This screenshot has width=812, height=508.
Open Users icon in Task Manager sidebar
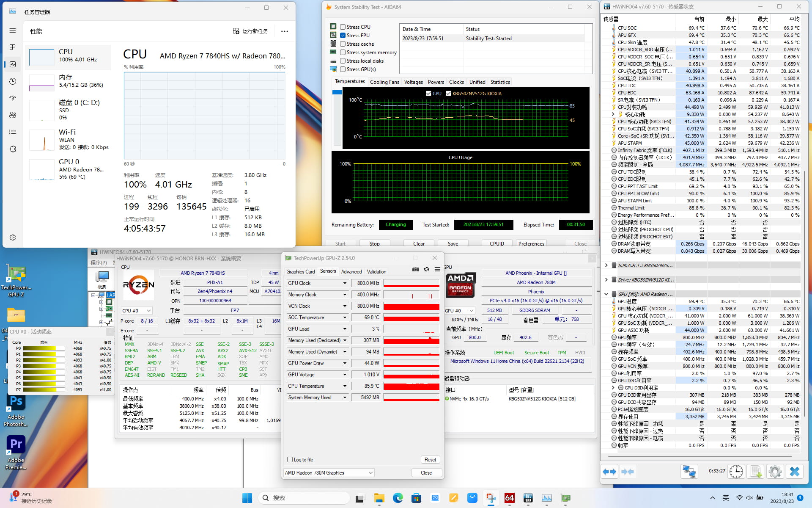tap(13, 115)
